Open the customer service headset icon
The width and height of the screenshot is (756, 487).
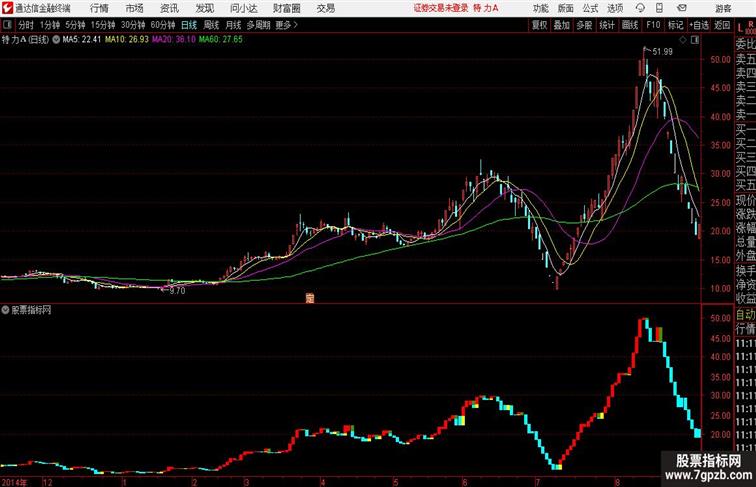(x=640, y=8)
